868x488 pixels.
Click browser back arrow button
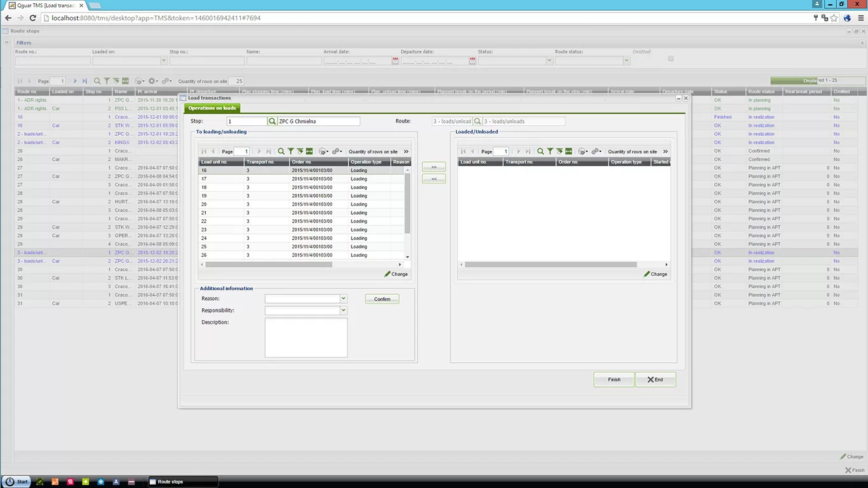[x=8, y=18]
